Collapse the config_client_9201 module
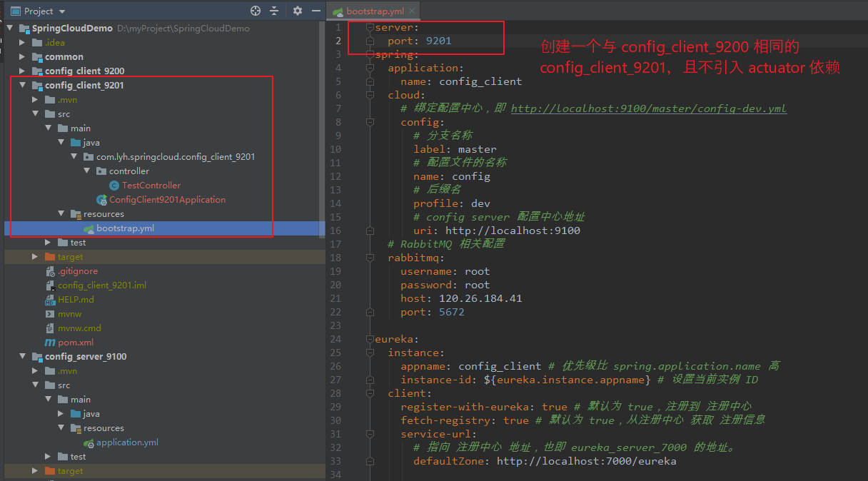Screen dimensions: 868x481 (23, 86)
